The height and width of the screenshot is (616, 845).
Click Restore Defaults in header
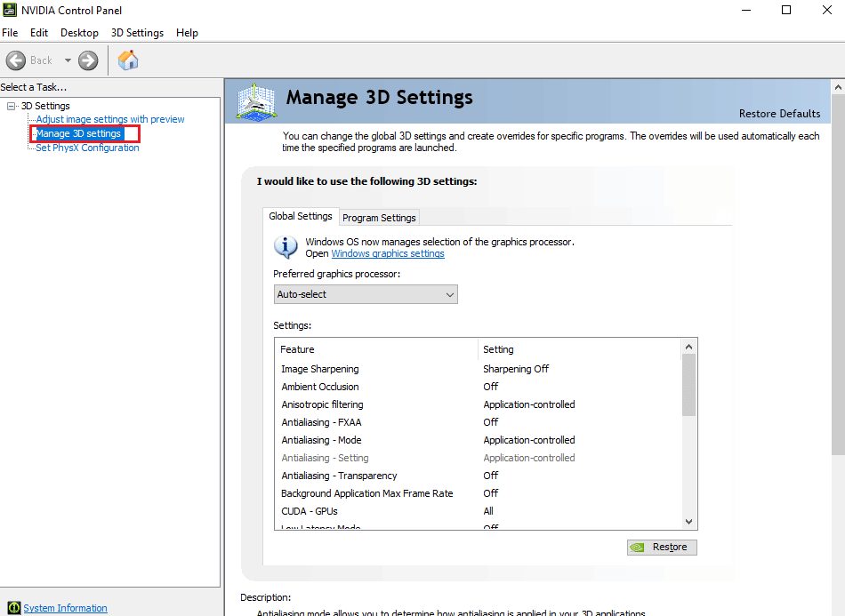[x=779, y=114]
